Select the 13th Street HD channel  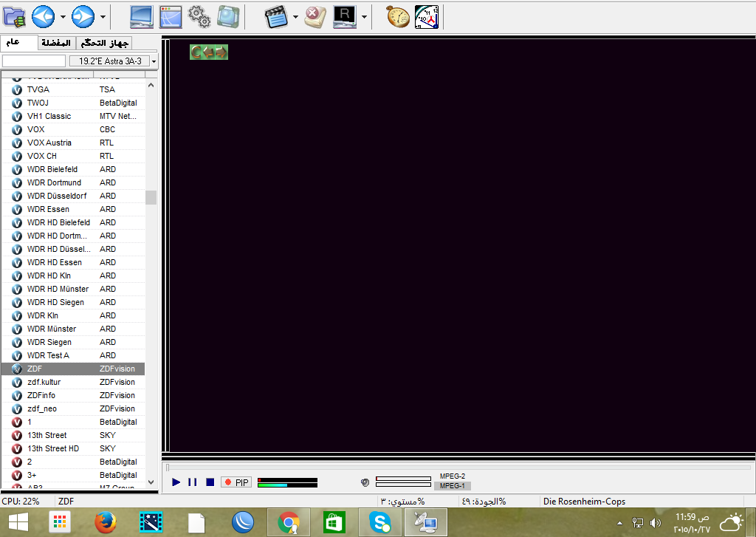point(73,448)
